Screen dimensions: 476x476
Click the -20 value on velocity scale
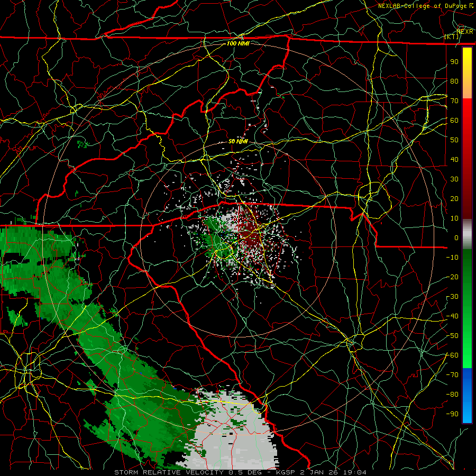tap(452, 277)
